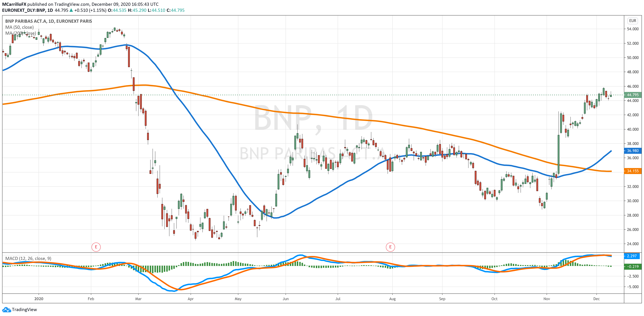
Task: Click the blue 2.297 MACD value label
Action: tap(632, 256)
